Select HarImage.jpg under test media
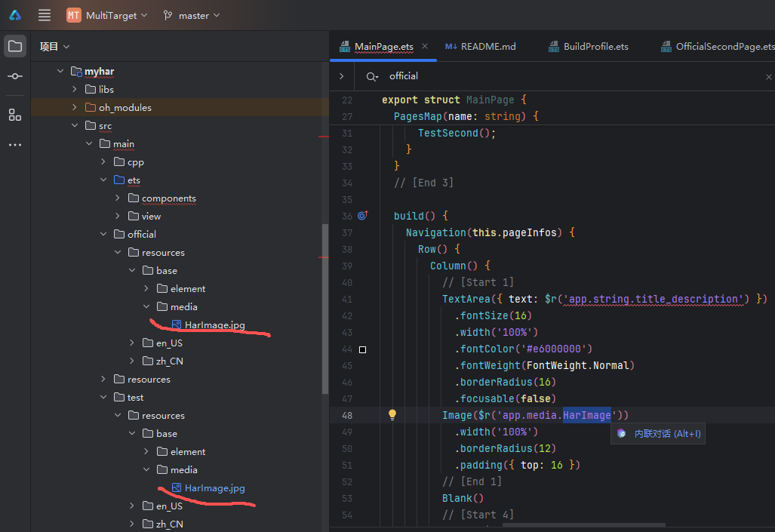This screenshot has height=532, width=775. point(214,488)
